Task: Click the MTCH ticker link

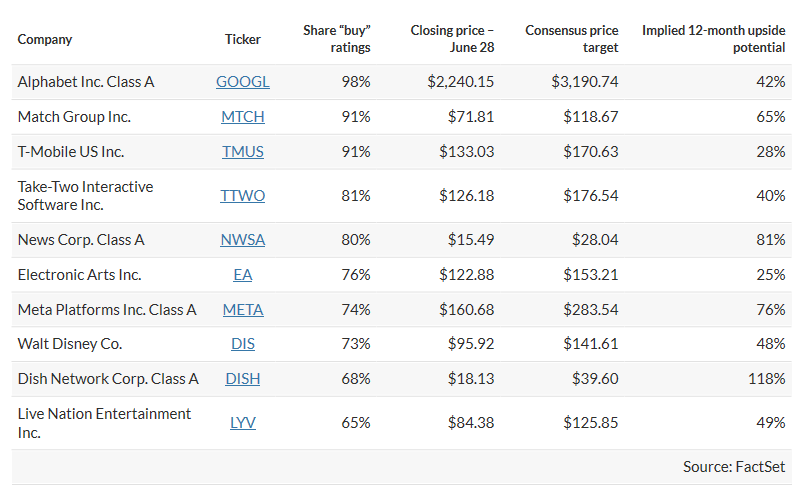Action: point(243,117)
